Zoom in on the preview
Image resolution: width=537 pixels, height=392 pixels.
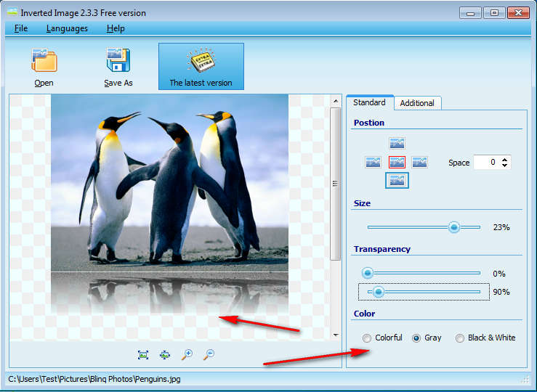tap(187, 355)
